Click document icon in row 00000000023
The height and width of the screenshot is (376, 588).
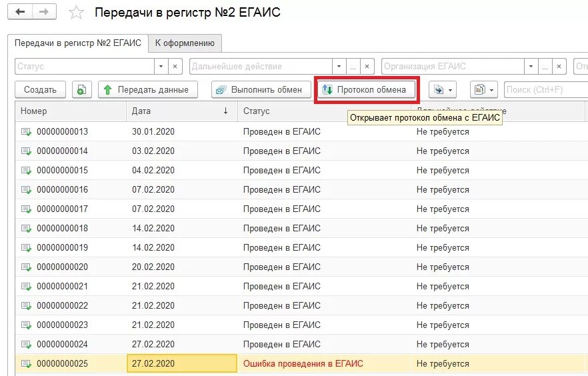(x=26, y=325)
